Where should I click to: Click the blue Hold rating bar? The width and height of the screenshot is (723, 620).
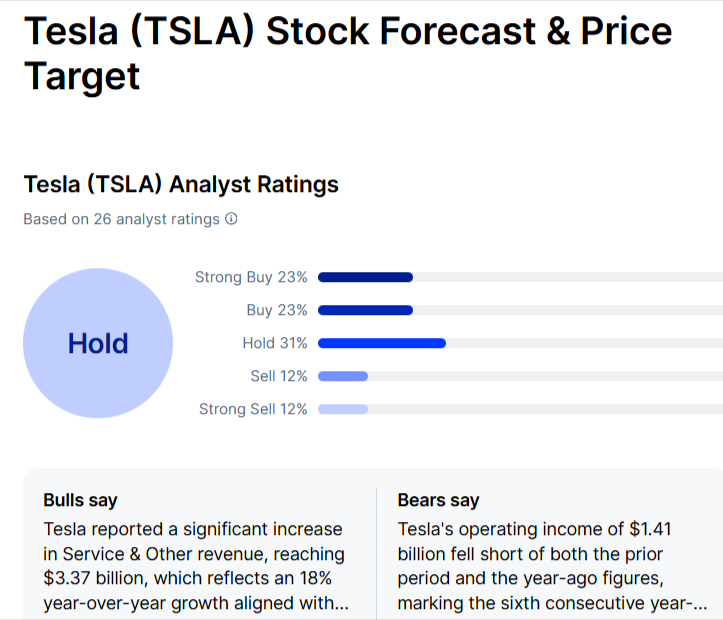tap(381, 343)
